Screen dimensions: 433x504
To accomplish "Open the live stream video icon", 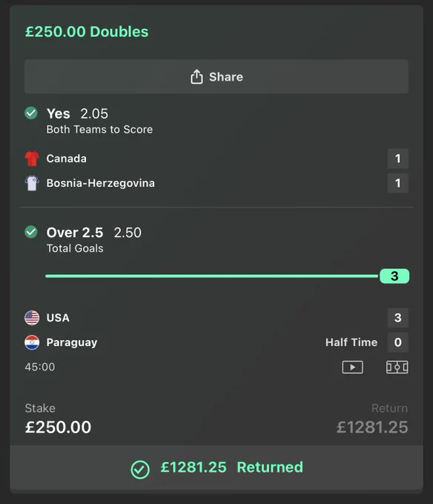I will click(352, 367).
